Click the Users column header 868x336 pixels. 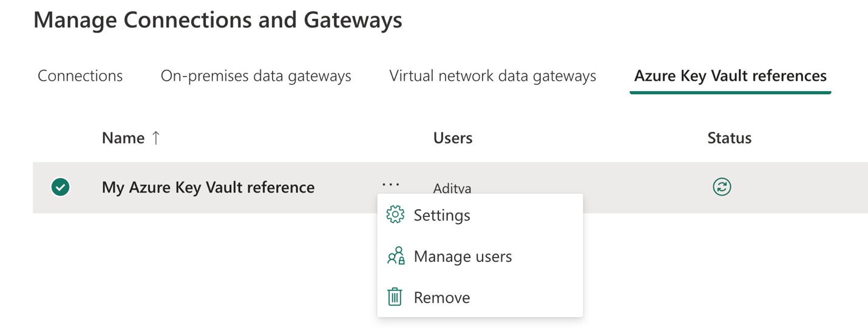pyautogui.click(x=453, y=138)
